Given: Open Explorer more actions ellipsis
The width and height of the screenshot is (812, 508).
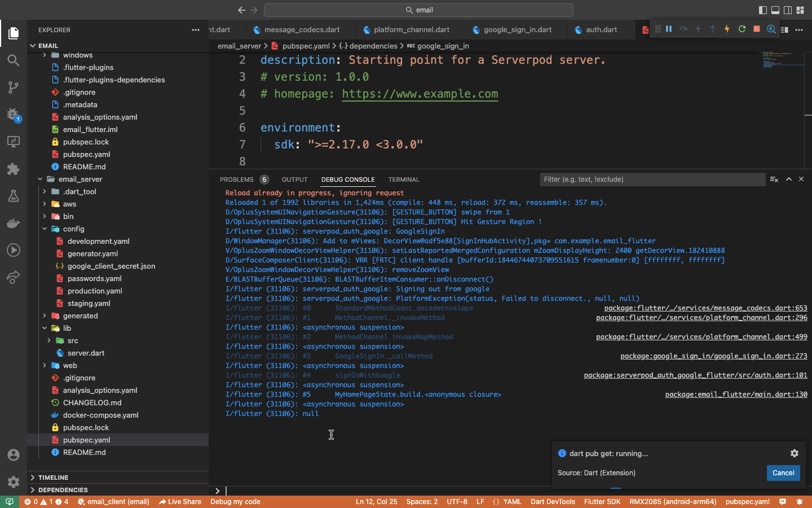Looking at the screenshot, I should 196,30.
